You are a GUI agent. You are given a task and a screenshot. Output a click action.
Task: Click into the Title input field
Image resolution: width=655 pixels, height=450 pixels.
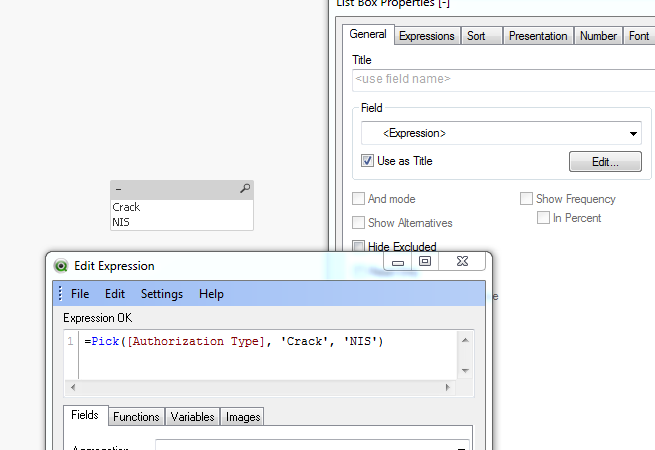[x=504, y=79]
